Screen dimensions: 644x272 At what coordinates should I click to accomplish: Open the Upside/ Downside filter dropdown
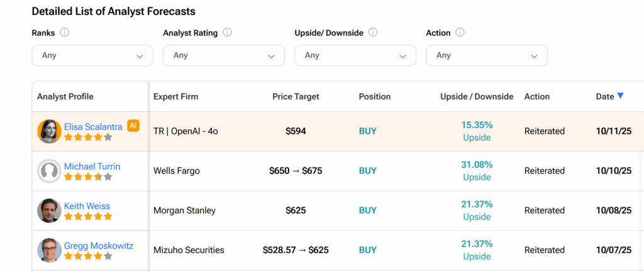(x=355, y=55)
